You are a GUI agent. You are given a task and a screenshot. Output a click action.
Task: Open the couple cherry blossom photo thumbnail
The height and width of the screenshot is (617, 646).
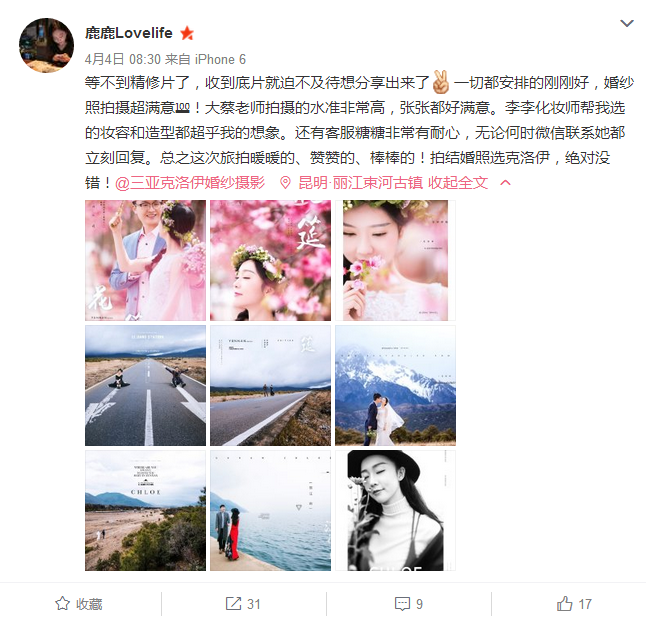click(x=145, y=260)
